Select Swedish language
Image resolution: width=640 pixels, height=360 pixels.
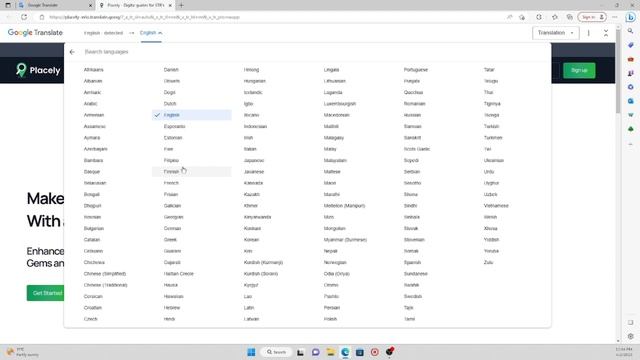(413, 296)
